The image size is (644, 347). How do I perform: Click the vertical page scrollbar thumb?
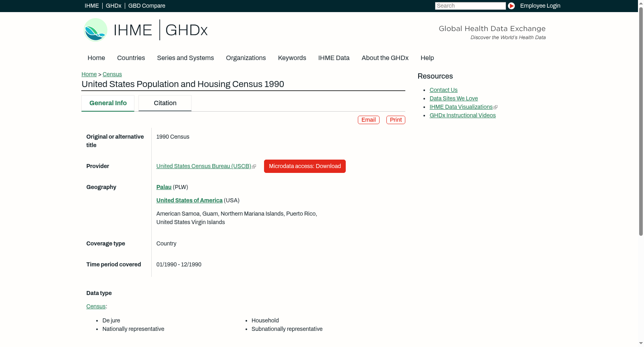tap(641, 121)
